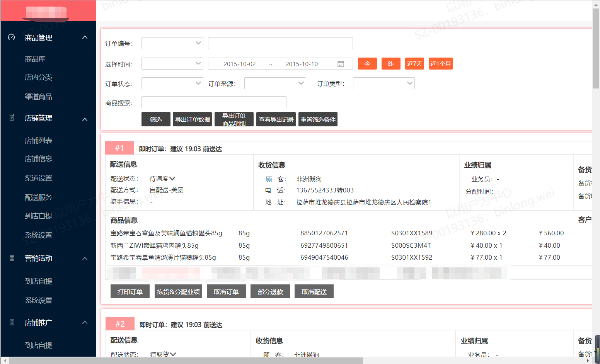
Task: Click 部分退款 for order #1
Action: pos(270,291)
